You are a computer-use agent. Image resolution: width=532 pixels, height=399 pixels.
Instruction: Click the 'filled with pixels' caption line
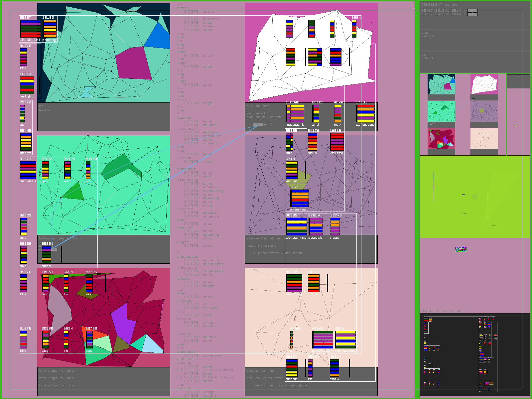coord(266,378)
